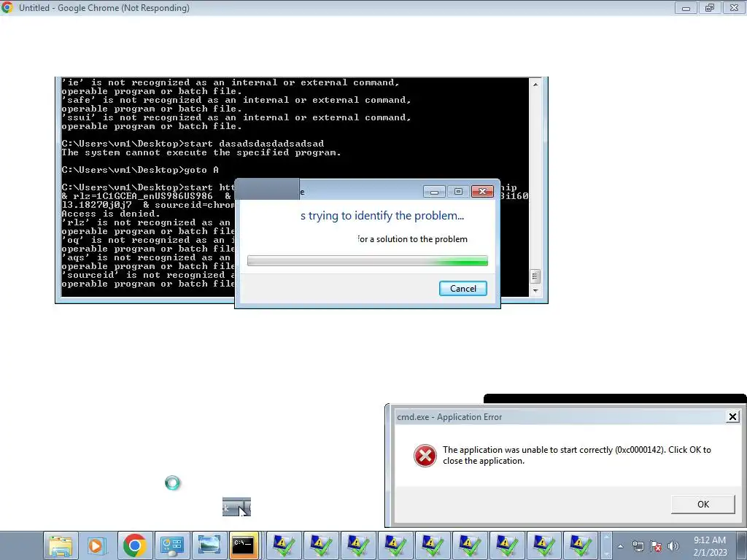The width and height of the screenshot is (747, 560).
Task: Open Action Center flag tray icon
Action: click(x=656, y=546)
